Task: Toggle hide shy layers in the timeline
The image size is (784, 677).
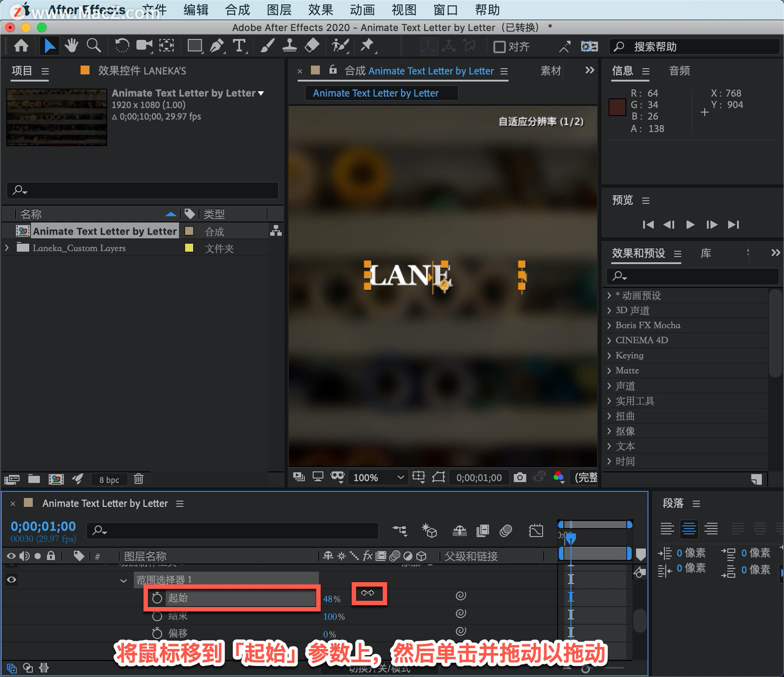Action: tap(459, 530)
